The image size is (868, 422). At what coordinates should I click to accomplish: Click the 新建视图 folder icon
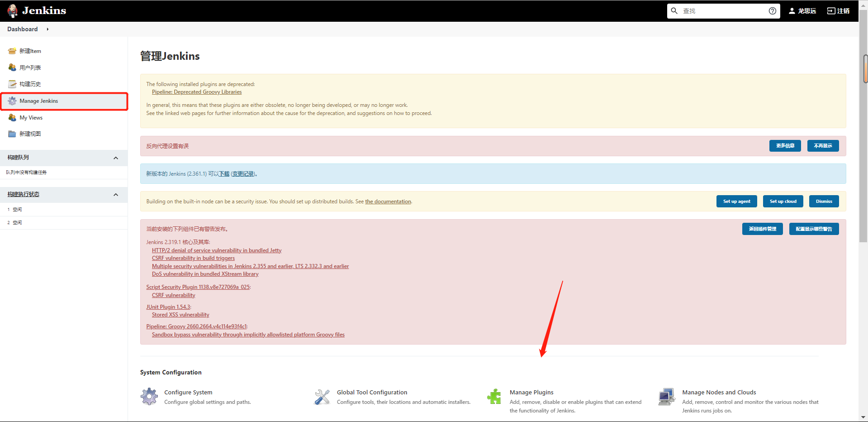[12, 134]
